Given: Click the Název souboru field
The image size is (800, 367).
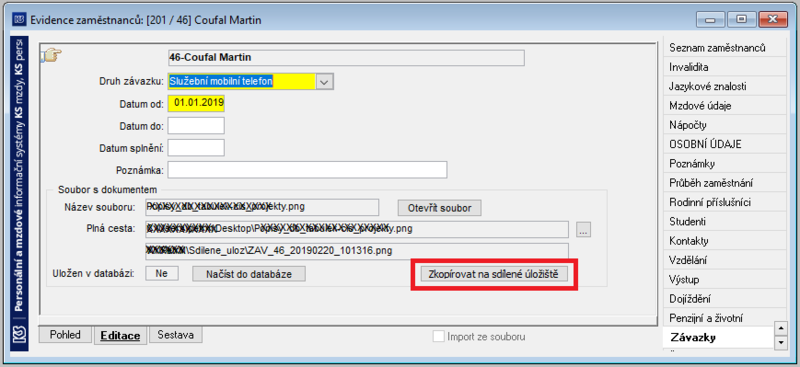Looking at the screenshot, I should [262, 207].
